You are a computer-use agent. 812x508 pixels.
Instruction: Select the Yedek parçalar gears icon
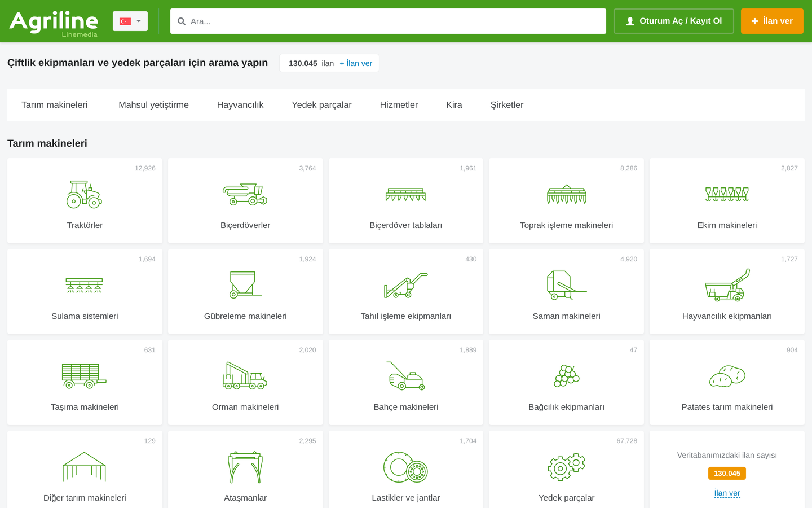point(567,467)
